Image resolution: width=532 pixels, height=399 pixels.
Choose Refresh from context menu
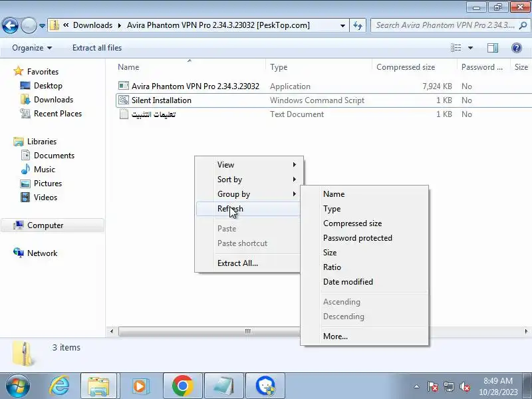click(248, 209)
